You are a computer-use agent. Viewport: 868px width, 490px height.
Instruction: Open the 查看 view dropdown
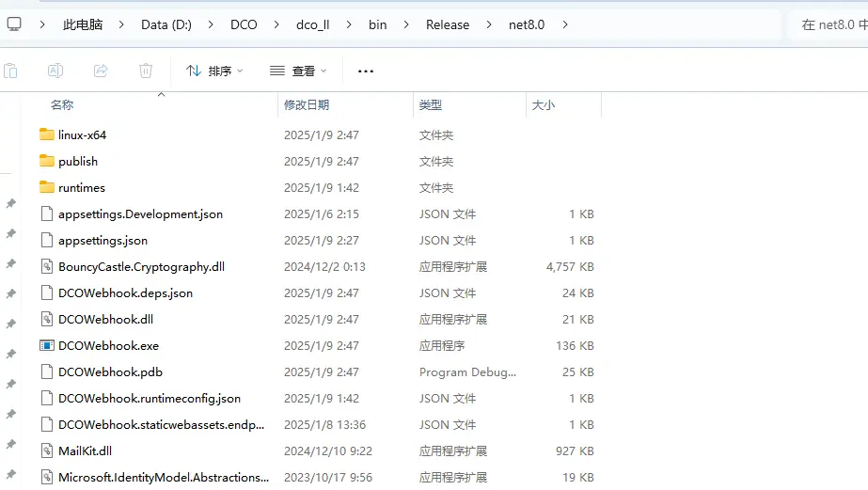coord(298,71)
